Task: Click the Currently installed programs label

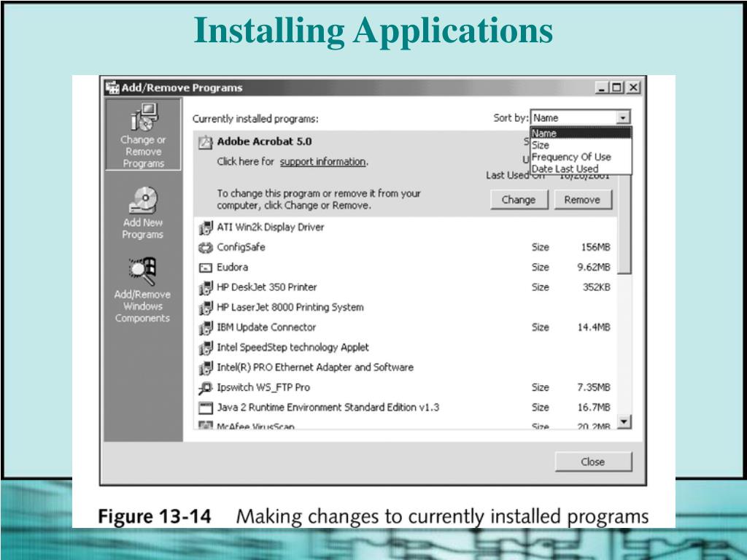Action: pos(255,119)
